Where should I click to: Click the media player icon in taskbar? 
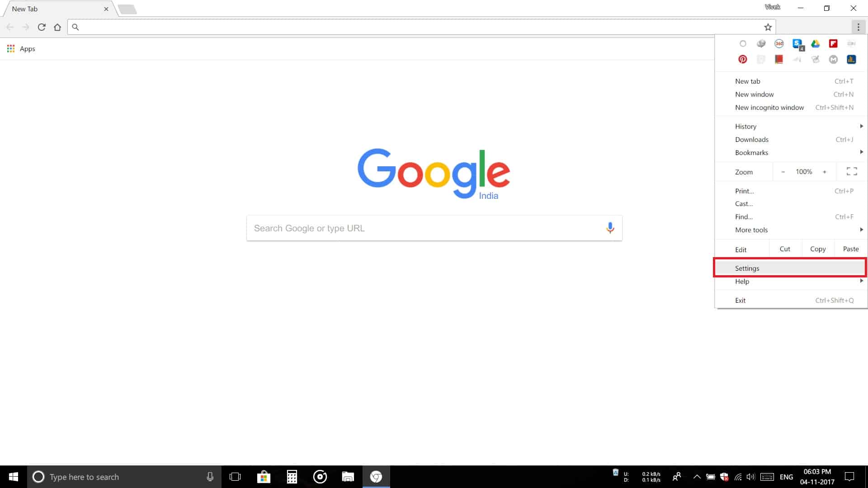(320, 477)
